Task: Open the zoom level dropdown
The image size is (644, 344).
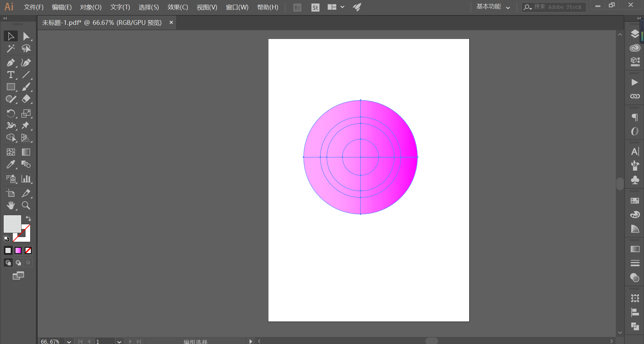Action: click(x=69, y=341)
